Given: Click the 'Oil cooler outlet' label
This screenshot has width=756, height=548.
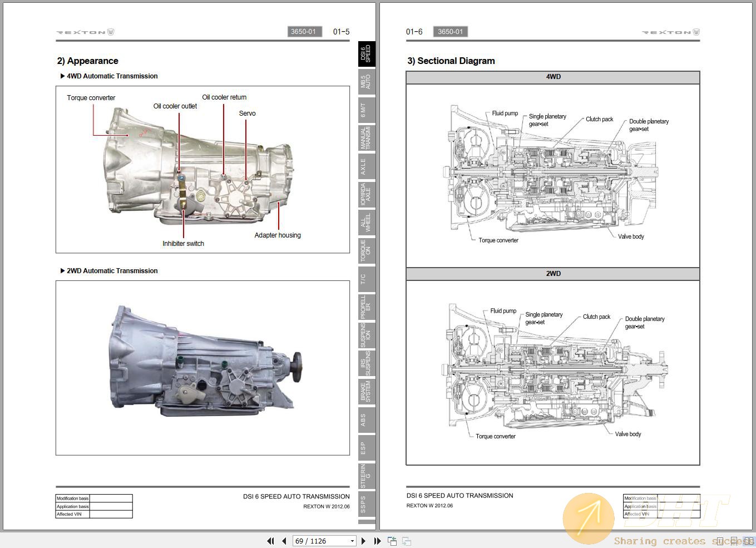Looking at the screenshot, I should tap(175, 106).
